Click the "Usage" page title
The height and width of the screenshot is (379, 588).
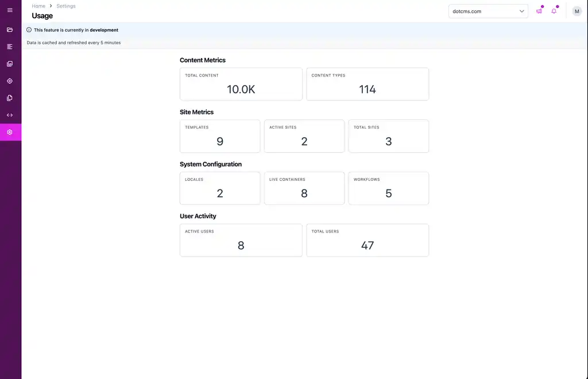(42, 16)
